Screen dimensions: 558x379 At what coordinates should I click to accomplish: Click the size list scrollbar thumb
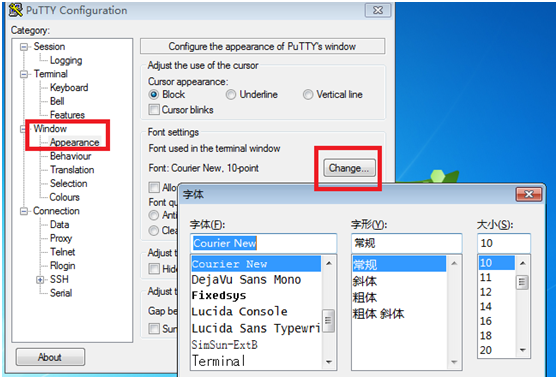[522, 283]
